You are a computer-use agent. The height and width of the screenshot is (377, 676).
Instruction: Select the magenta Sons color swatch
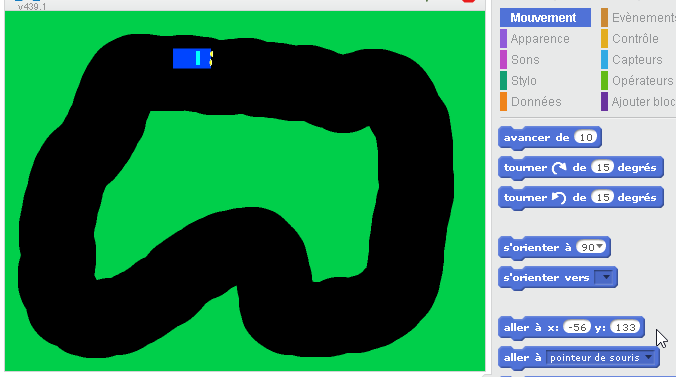pos(503,60)
